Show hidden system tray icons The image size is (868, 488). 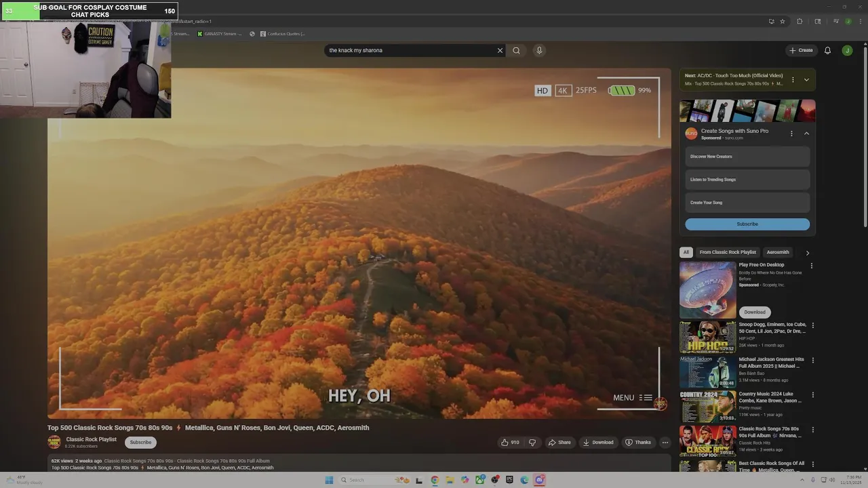[802, 480]
